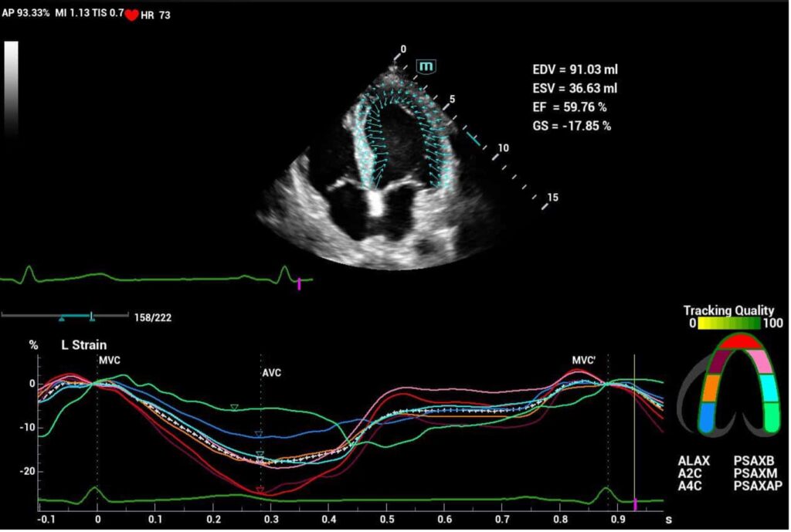This screenshot has height=532, width=791.
Task: Click the MVC timing marker label
Action: click(109, 360)
